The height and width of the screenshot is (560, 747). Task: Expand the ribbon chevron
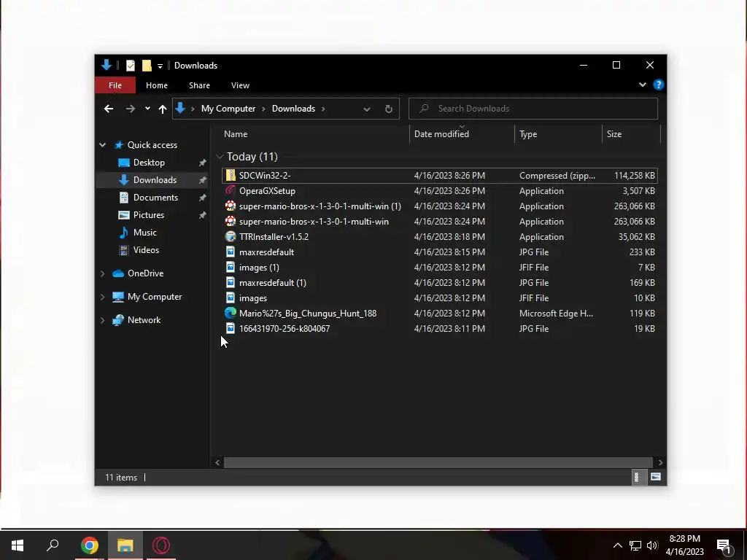tap(642, 85)
